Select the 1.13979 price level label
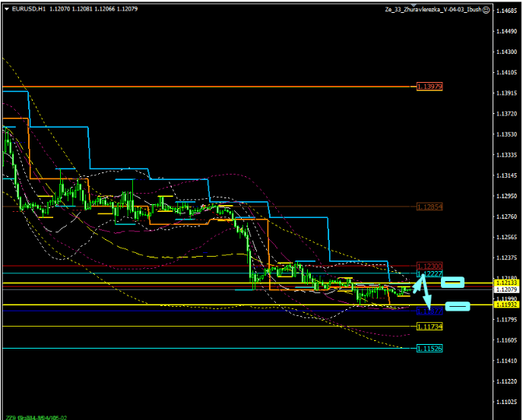 click(429, 87)
